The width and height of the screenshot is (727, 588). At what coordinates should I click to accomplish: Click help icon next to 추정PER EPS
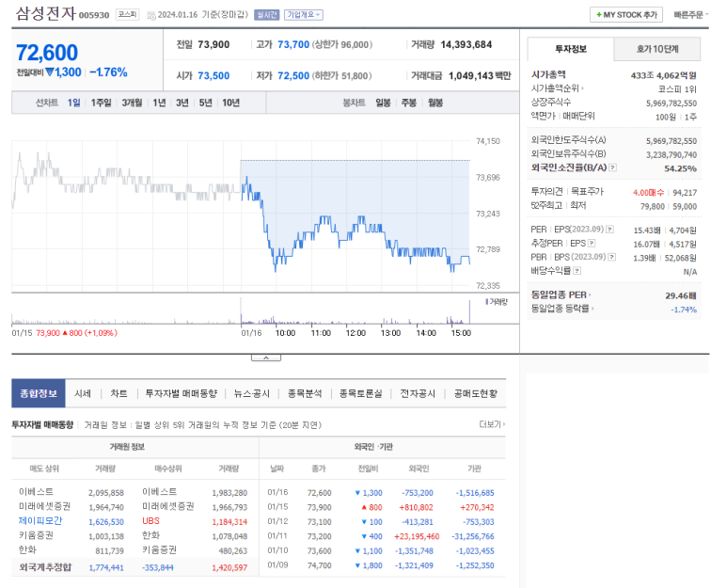click(x=592, y=244)
